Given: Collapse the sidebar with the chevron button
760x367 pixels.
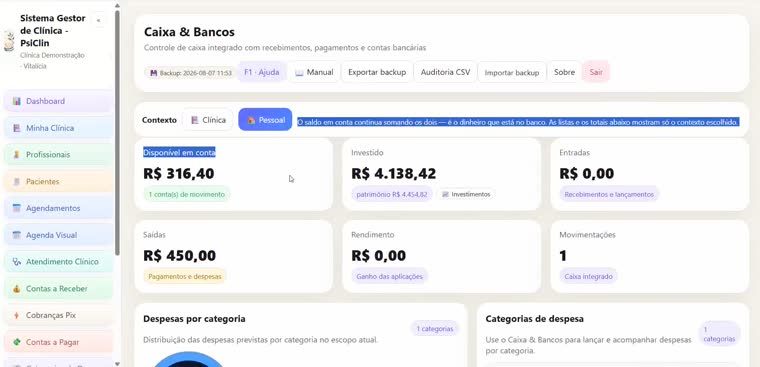Looking at the screenshot, I should (x=99, y=20).
